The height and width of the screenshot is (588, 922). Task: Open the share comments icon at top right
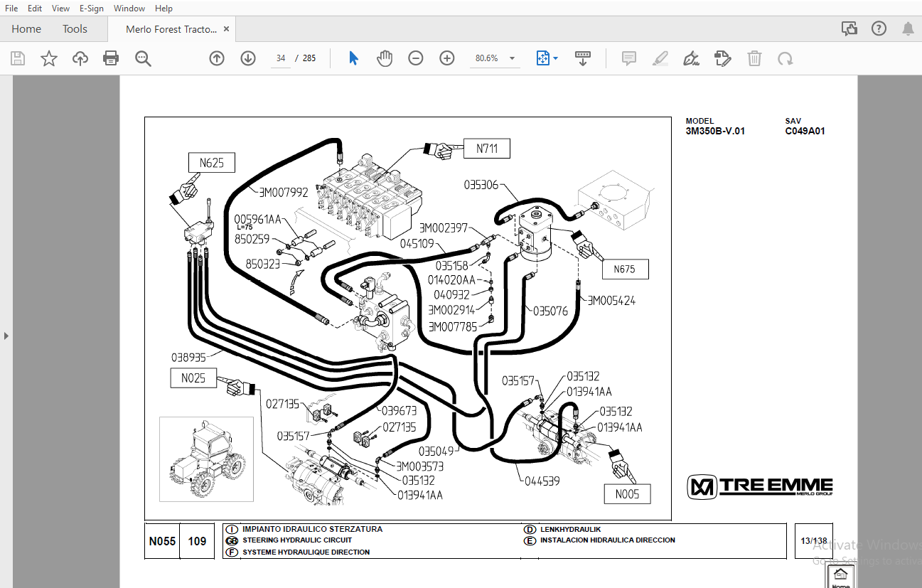pos(849,29)
